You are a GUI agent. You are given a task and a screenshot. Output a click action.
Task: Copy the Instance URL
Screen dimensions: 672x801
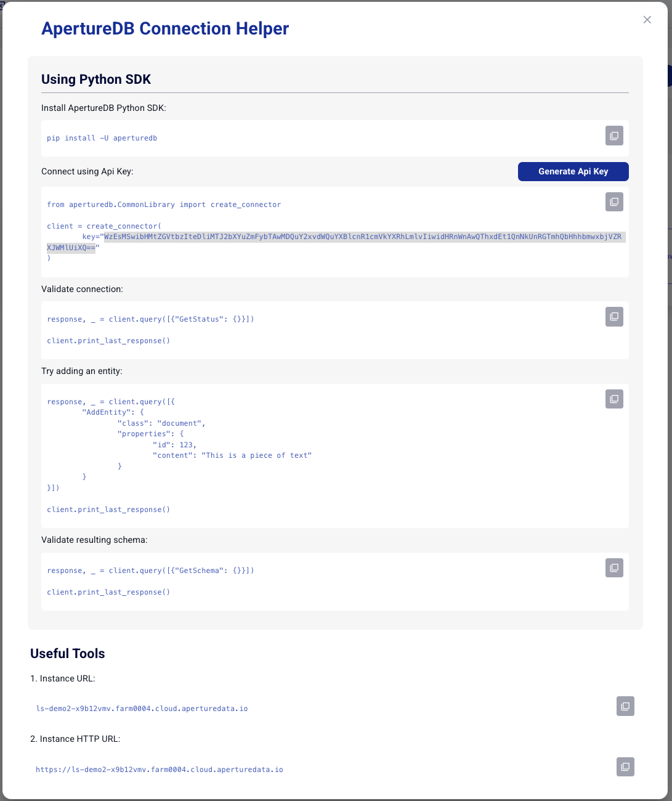625,706
